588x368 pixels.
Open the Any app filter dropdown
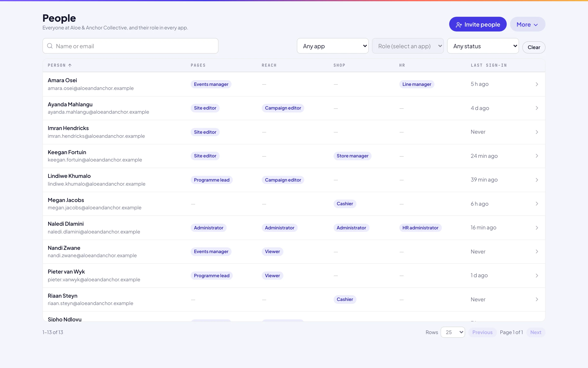point(333,46)
